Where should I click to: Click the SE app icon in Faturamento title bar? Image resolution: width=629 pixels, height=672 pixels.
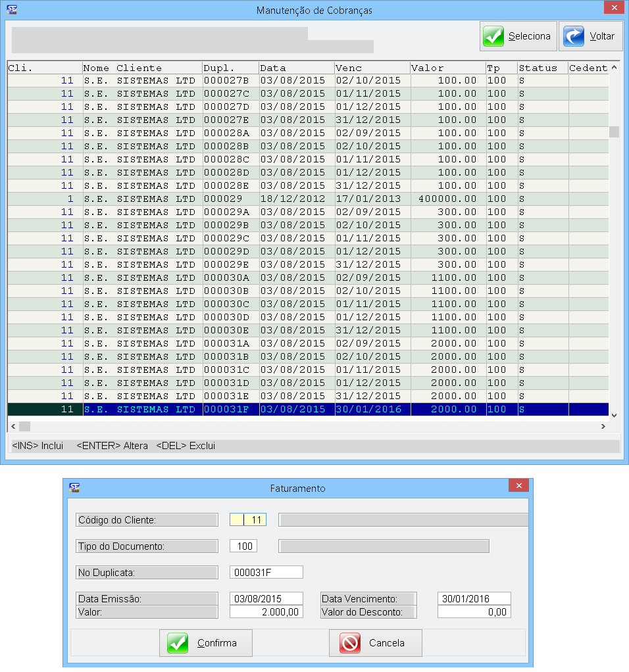[75, 488]
